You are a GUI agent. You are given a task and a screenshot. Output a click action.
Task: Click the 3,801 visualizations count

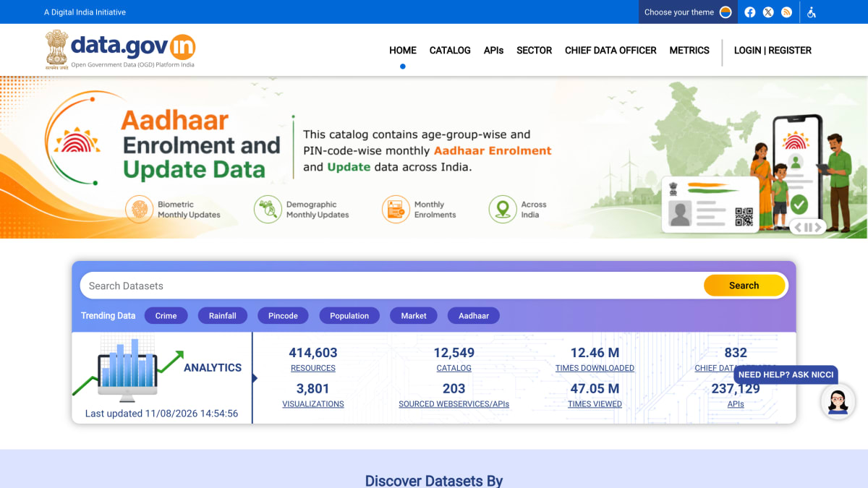(x=313, y=389)
